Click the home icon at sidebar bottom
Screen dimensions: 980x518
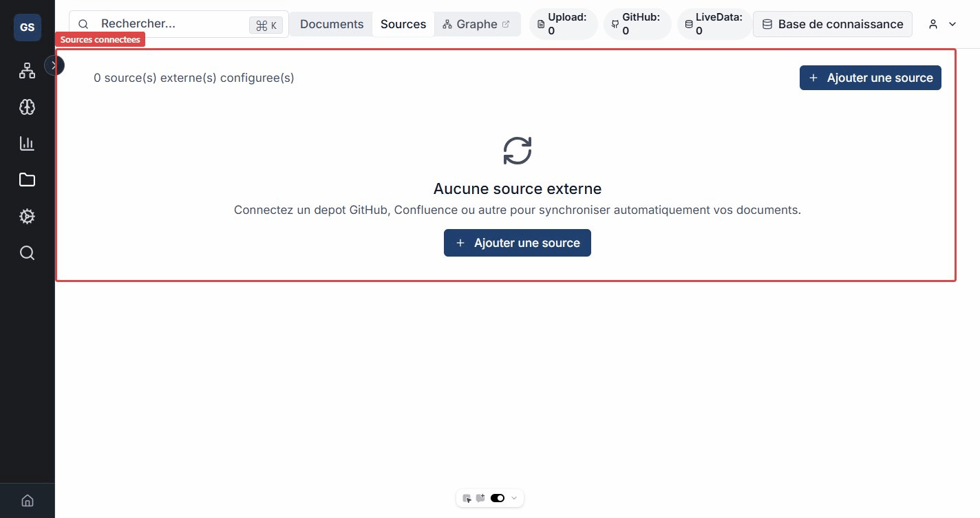point(27,500)
